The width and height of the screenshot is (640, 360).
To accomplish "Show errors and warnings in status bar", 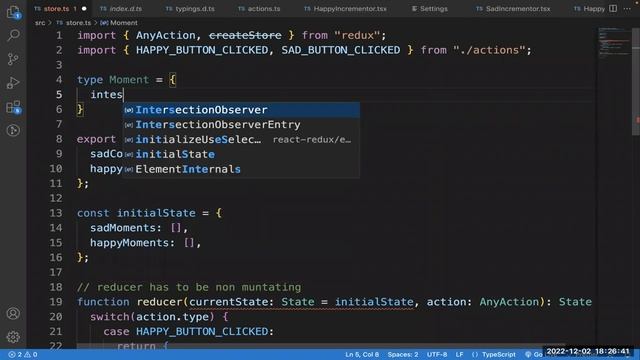I will pos(23,354).
